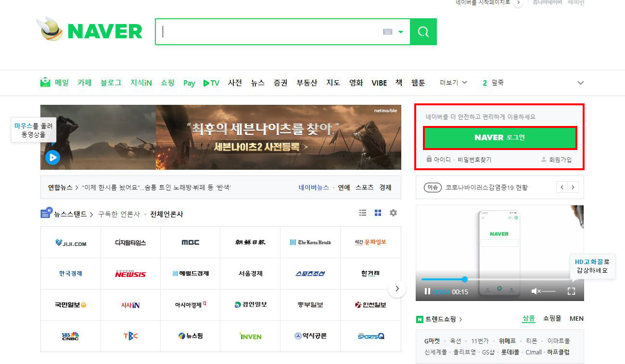Open the 연합뉴스 headline link
The image size is (625, 364).
pos(156,188)
